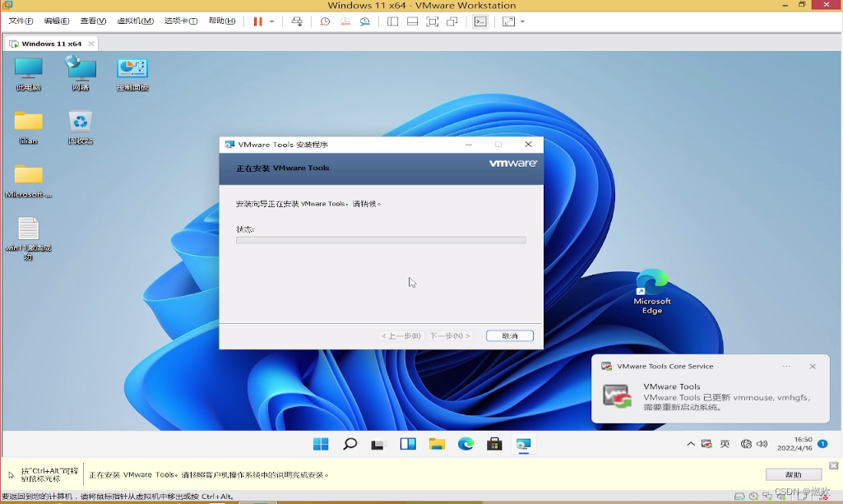
Task: Click the VMware Tools installer taskbar icon
Action: coord(523,444)
